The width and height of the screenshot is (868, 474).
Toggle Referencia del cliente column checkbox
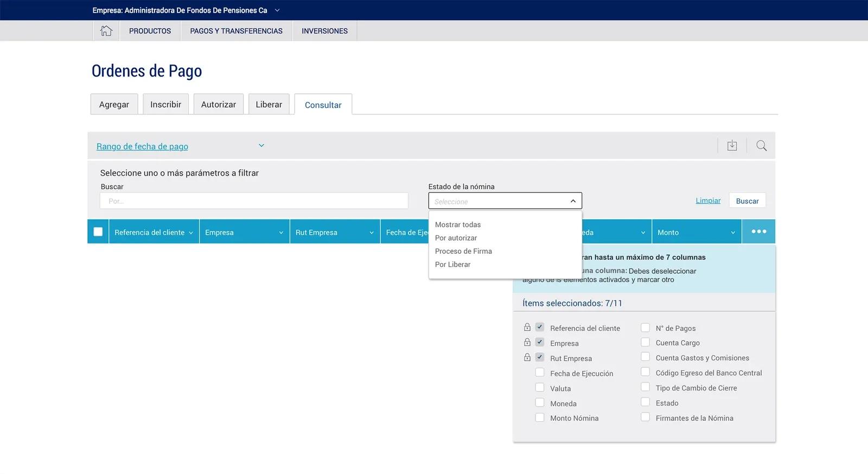click(x=540, y=327)
